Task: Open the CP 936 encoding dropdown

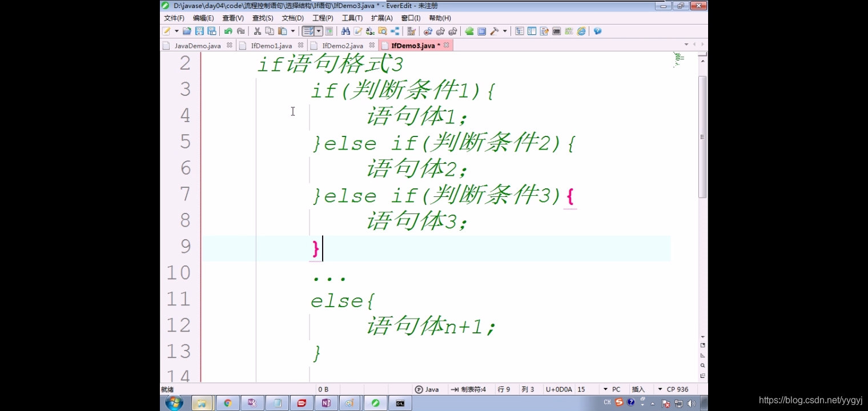Action: [673, 389]
